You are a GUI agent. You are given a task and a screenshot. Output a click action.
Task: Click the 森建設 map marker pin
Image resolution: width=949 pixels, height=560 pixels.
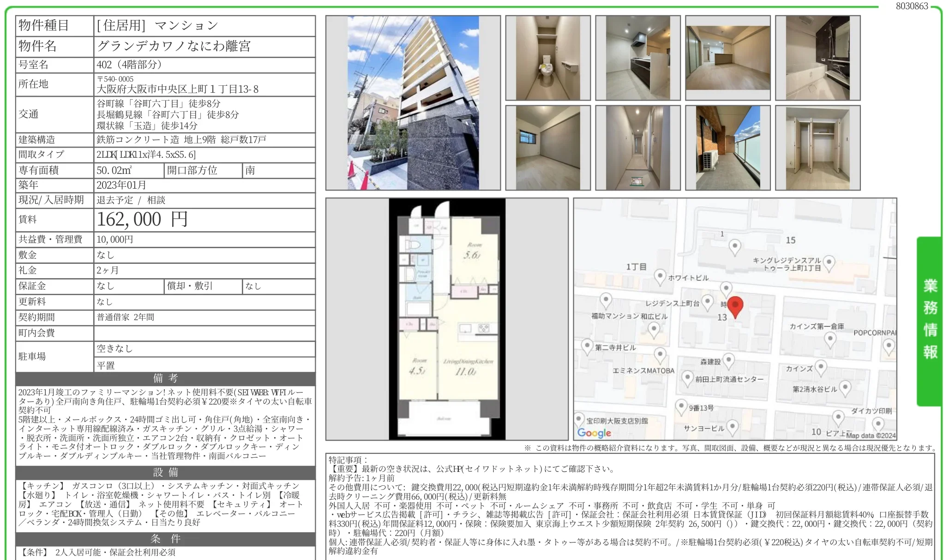[728, 360]
